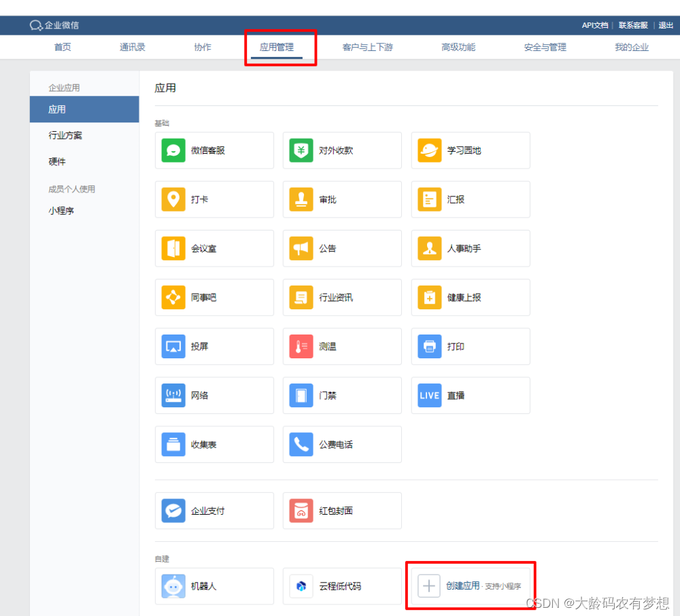The image size is (680, 616).
Task: Click the 对外收款 label
Action: click(x=336, y=150)
